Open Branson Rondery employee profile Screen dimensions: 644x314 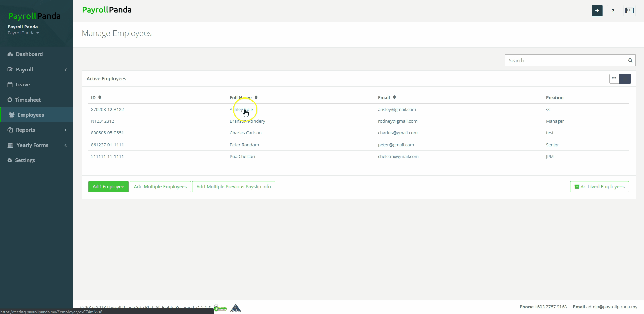pos(247,121)
